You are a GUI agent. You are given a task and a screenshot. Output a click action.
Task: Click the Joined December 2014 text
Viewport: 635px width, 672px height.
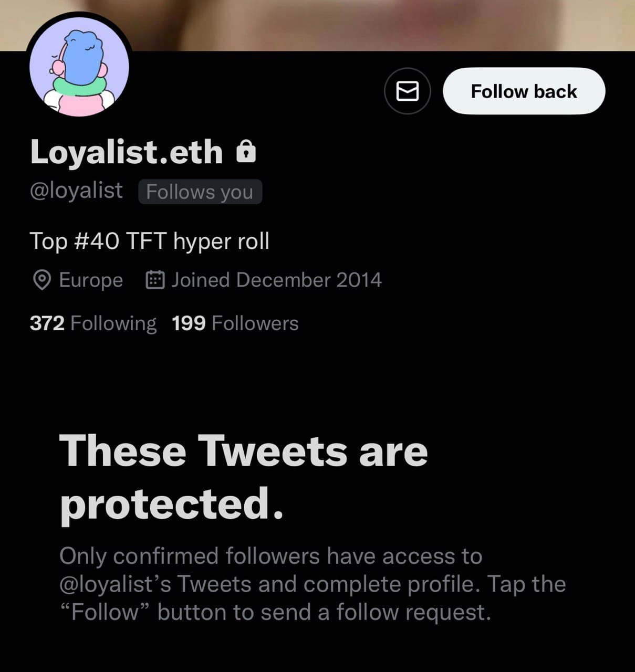[276, 280]
